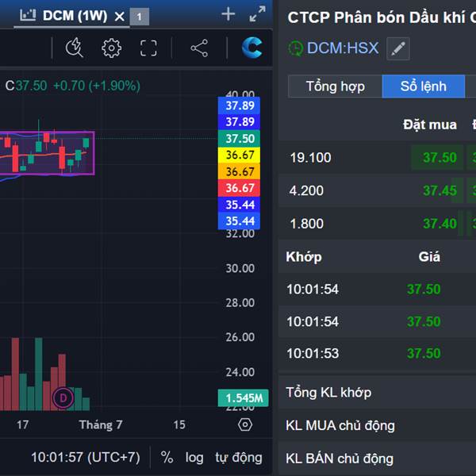Switch to Tổng hợp tab
Screen dimensions: 476x476
tap(335, 86)
